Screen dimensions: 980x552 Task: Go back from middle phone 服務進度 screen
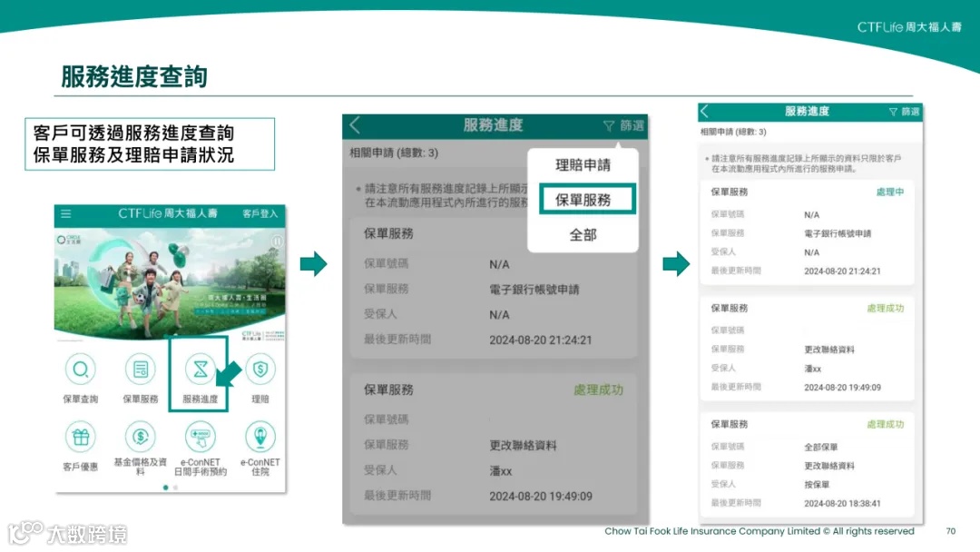(x=355, y=125)
